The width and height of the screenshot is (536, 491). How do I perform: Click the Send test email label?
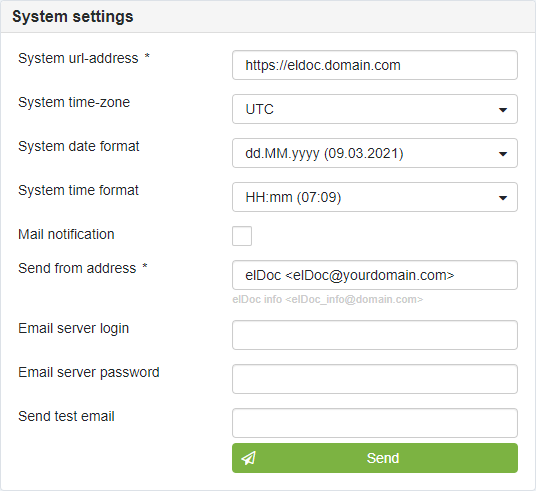[x=66, y=416]
